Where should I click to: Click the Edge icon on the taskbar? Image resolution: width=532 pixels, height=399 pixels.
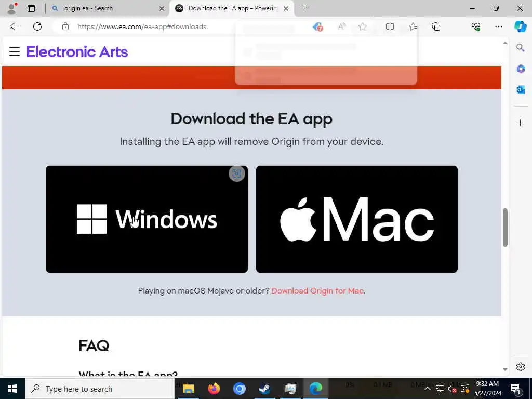(315, 389)
